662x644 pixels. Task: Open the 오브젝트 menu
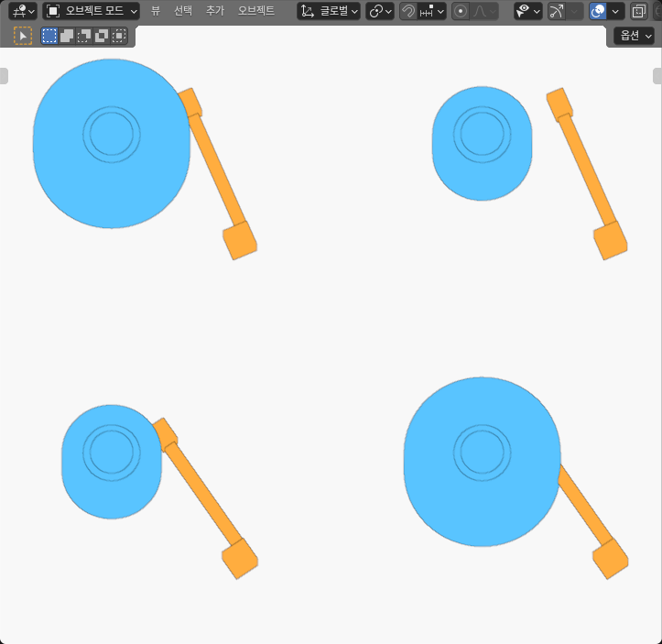point(255,11)
